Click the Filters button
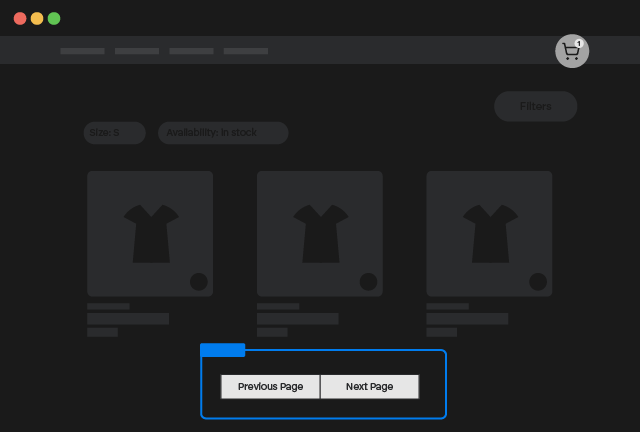 [x=535, y=107]
